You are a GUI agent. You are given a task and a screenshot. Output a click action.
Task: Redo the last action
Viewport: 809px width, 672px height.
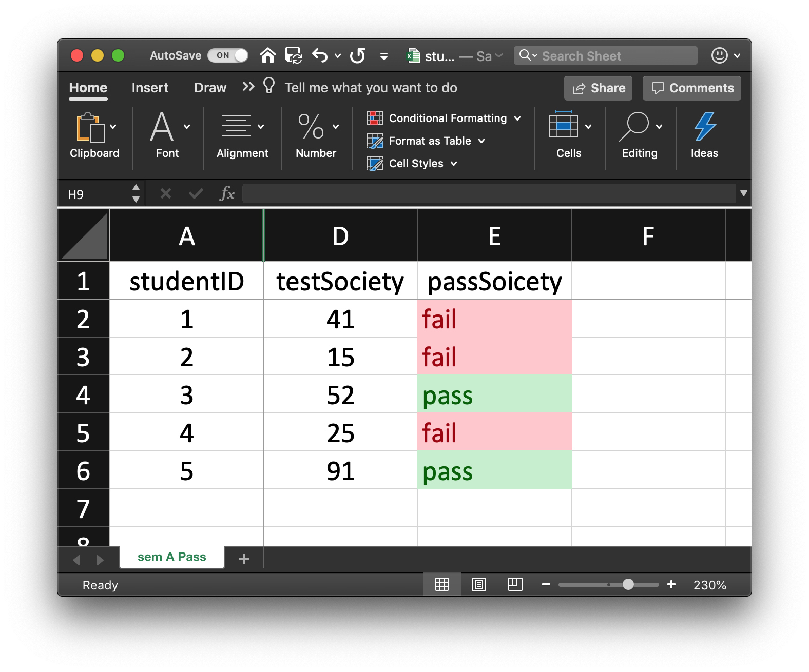pos(358,55)
